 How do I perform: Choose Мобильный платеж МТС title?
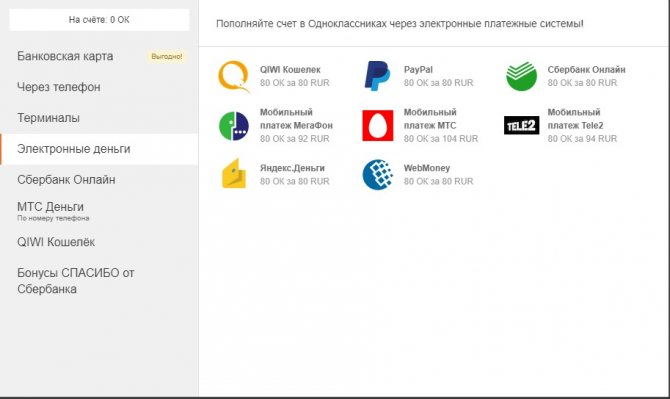pyautogui.click(x=430, y=119)
